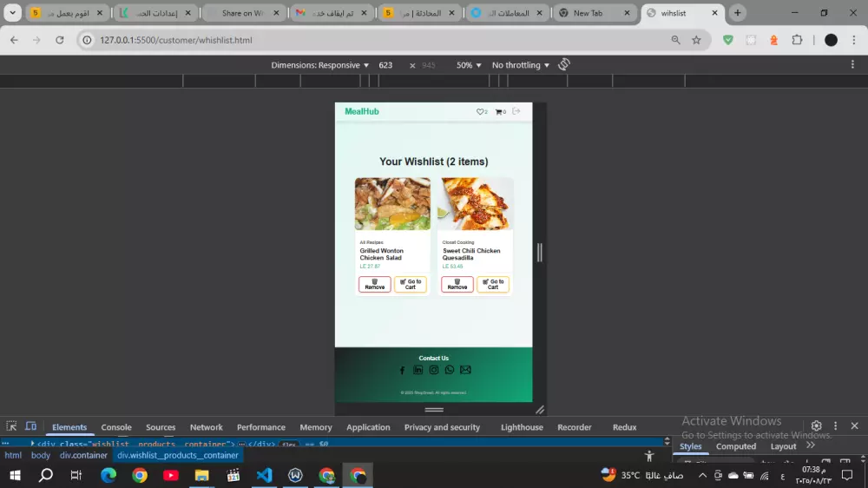868x488 pixels.
Task: Show more Styles pane tabs chevron
Action: (x=811, y=445)
